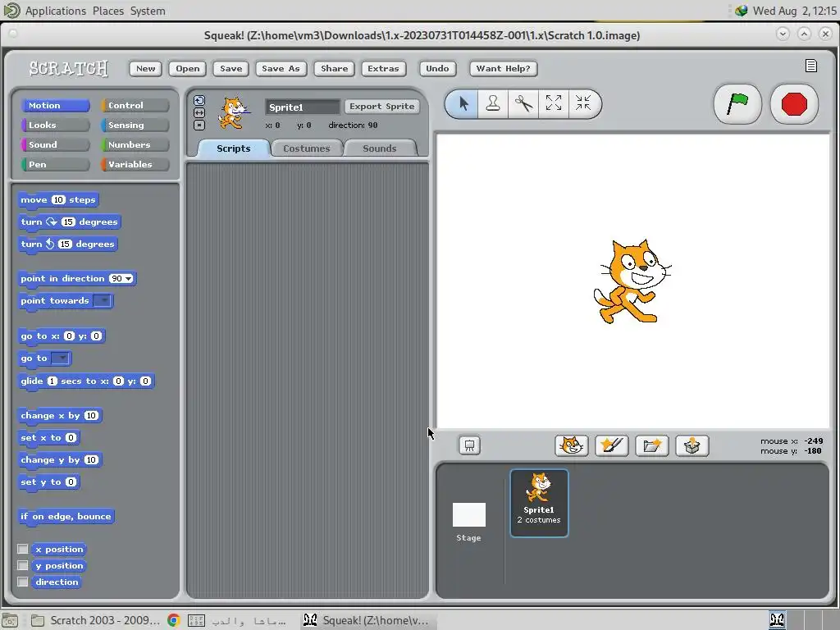This screenshot has height=630, width=840.
Task: Select the Variables block category
Action: (135, 164)
